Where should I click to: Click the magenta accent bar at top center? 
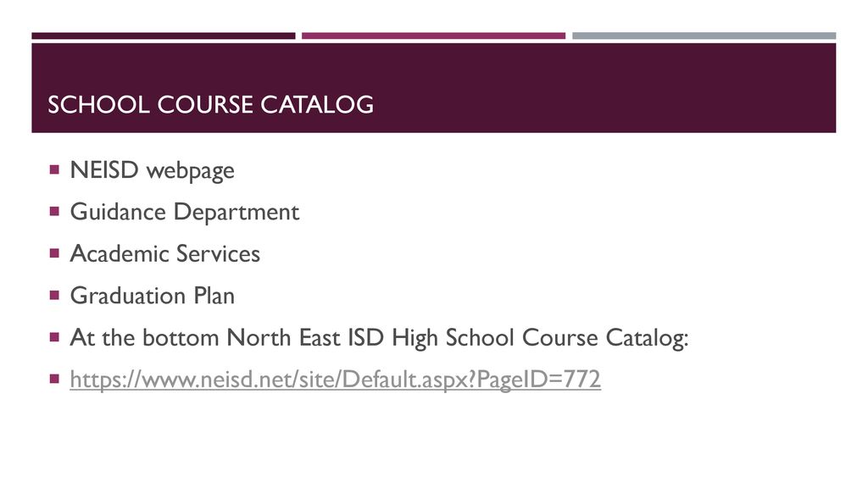pos(433,36)
